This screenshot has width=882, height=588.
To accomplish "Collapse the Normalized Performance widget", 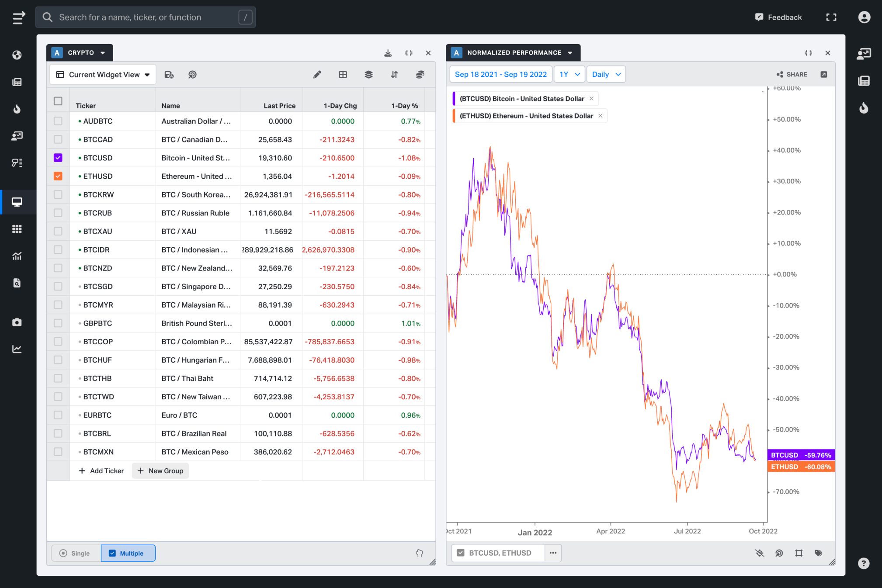I will [x=809, y=53].
